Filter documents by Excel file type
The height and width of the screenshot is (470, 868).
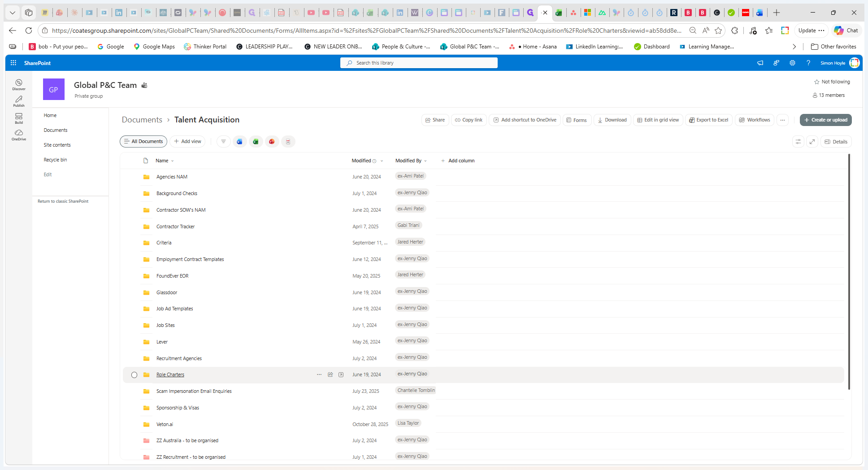point(256,142)
